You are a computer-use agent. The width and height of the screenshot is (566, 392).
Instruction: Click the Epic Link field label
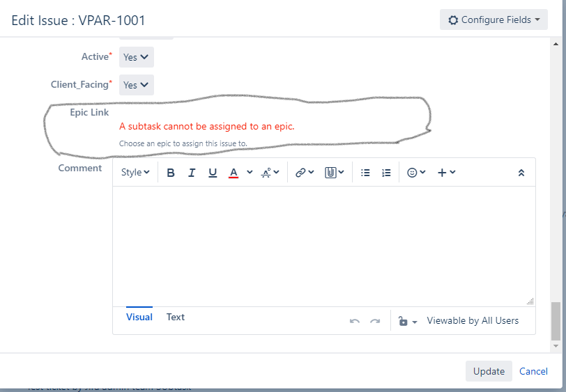click(89, 113)
